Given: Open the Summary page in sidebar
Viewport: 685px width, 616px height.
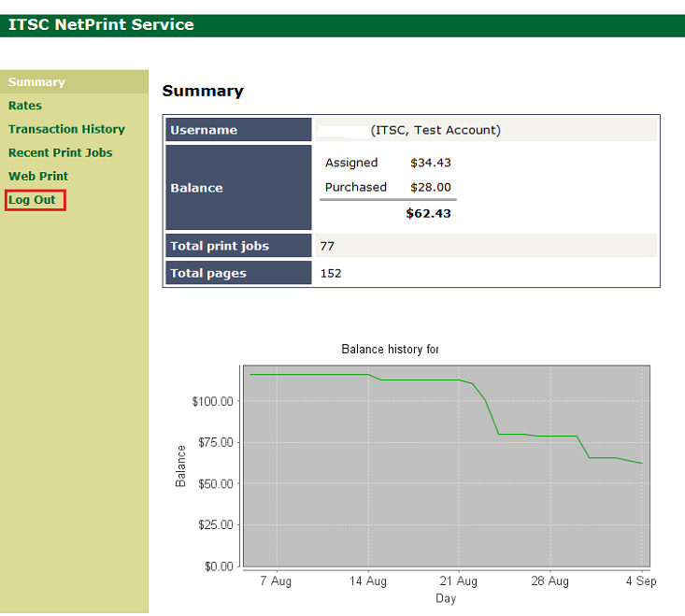Looking at the screenshot, I should [x=36, y=82].
